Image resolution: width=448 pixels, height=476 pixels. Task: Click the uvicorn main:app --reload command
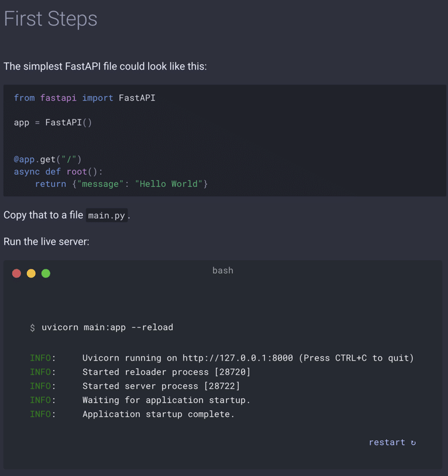(107, 327)
